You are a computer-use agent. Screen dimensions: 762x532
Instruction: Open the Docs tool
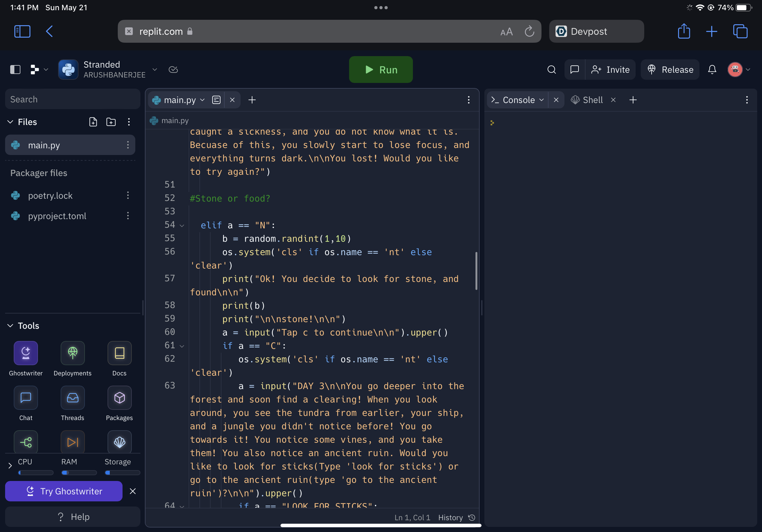119,353
